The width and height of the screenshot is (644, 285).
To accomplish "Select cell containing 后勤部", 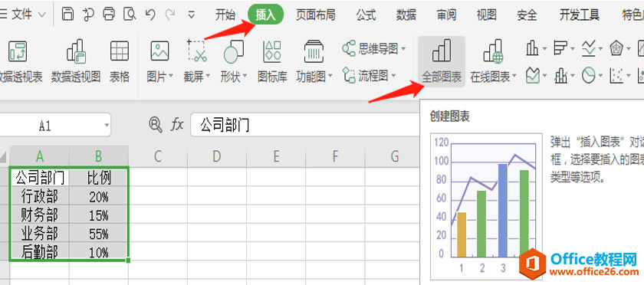I will (40, 252).
